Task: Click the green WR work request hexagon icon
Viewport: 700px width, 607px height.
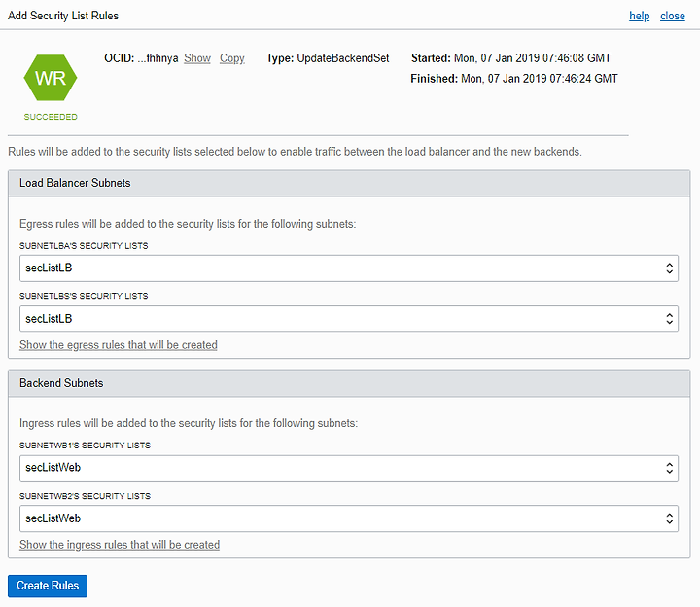Action: (x=51, y=78)
